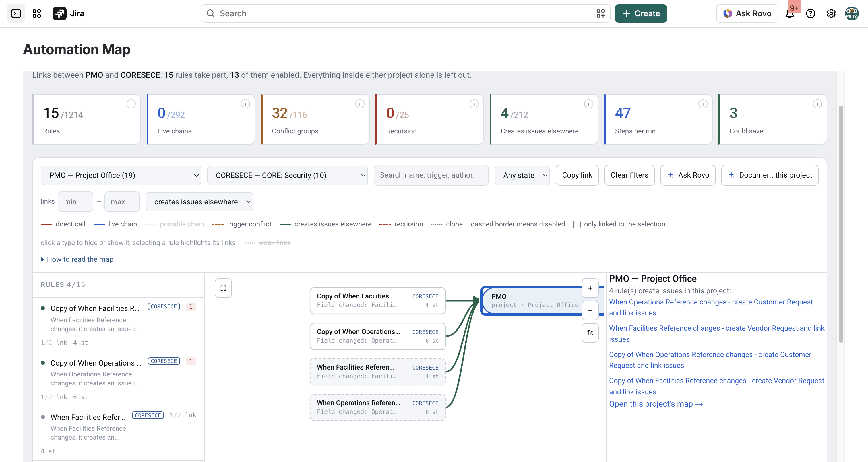Expand 'How to read the map'
The height and width of the screenshot is (462, 868).
pyautogui.click(x=77, y=259)
